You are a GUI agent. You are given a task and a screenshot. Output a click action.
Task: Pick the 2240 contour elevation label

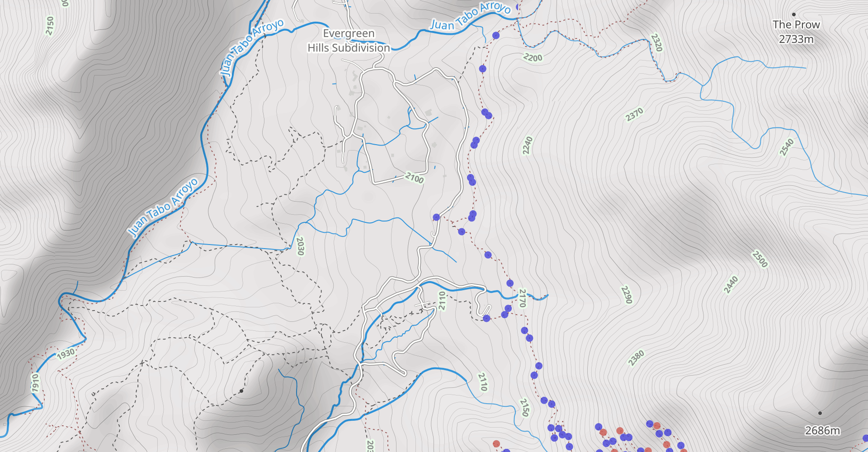coord(528,146)
